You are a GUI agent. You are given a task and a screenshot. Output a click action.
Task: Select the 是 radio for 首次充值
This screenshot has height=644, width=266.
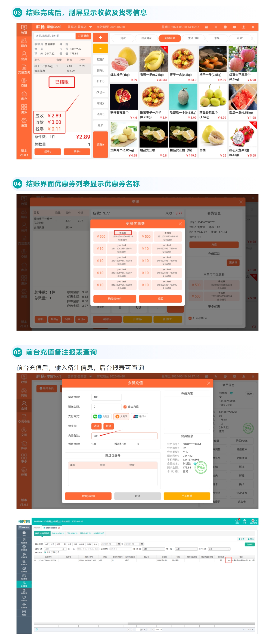point(52,552)
